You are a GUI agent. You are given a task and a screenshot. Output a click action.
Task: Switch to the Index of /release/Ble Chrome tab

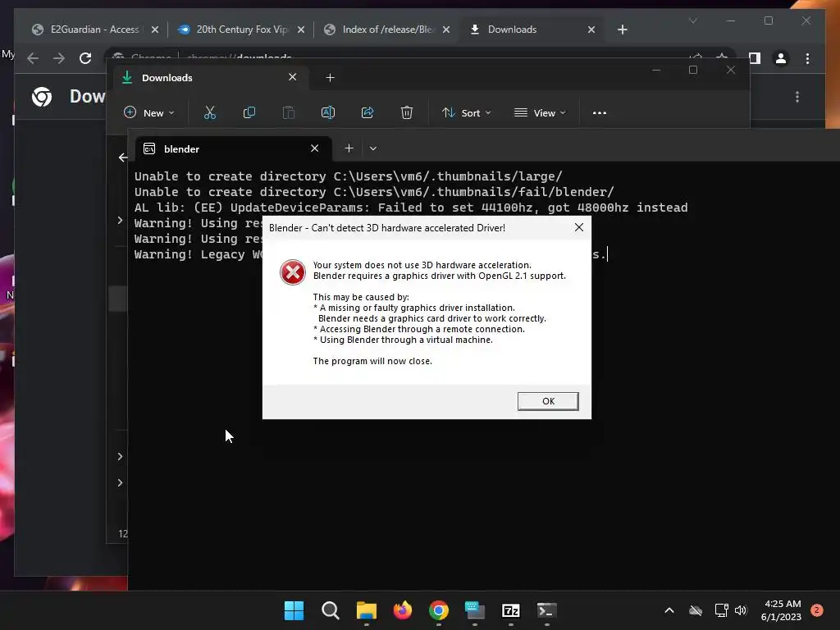(x=387, y=30)
